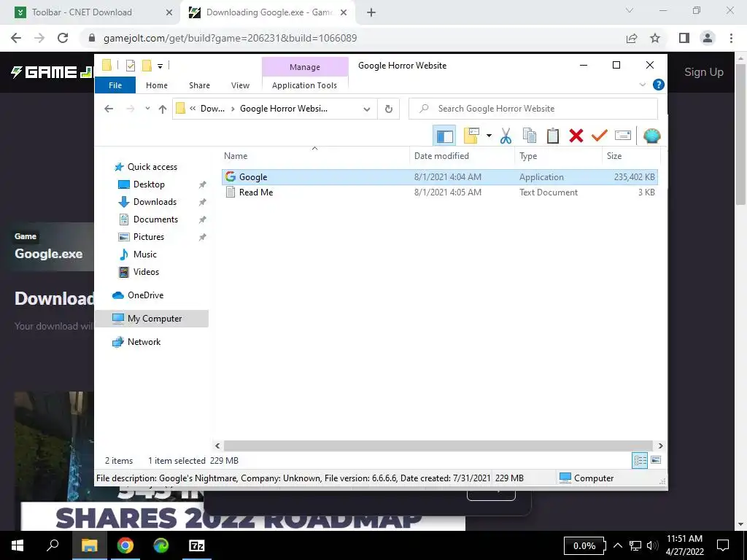Select the Read Me text document

[x=439, y=192]
